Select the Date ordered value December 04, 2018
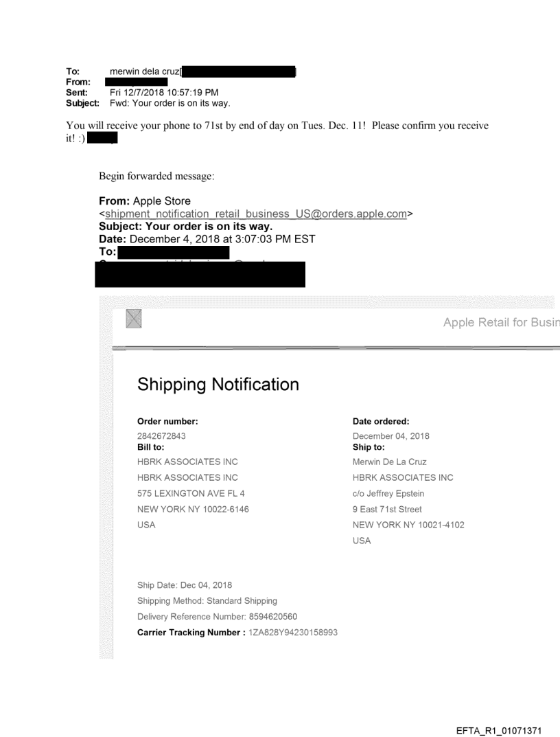This screenshot has height=737, width=560. (390, 436)
